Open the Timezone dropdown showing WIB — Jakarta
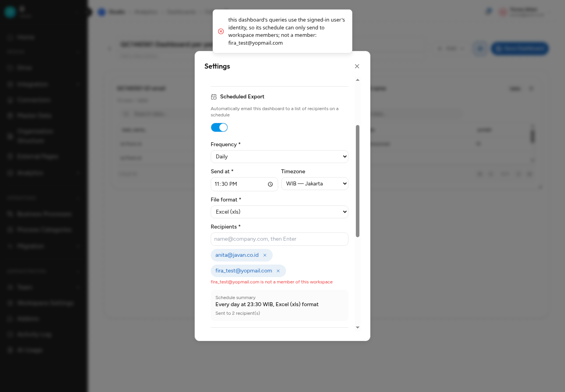 point(315,183)
